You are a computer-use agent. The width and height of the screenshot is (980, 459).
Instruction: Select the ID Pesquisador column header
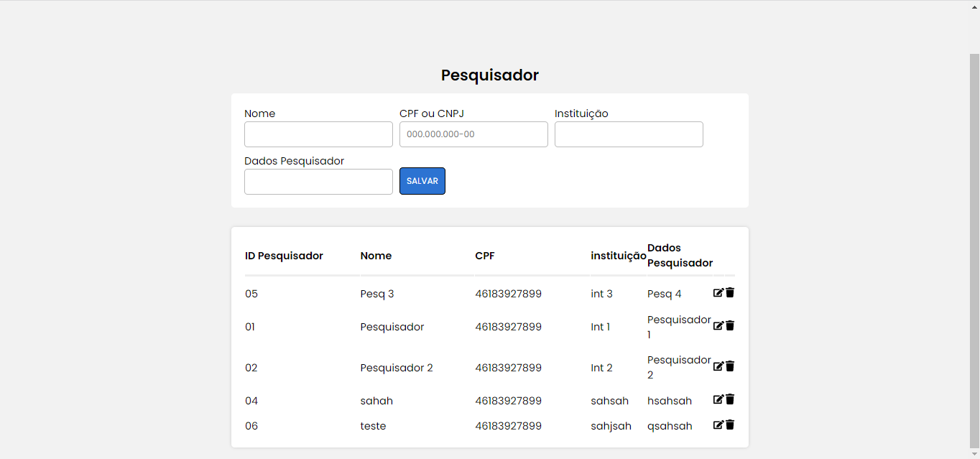pyautogui.click(x=284, y=255)
